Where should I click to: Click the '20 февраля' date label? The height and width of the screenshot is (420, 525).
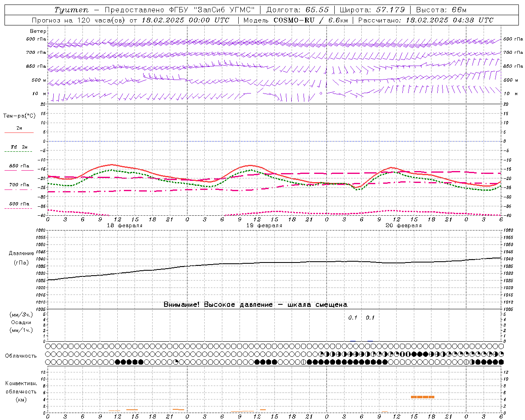pos(404,226)
